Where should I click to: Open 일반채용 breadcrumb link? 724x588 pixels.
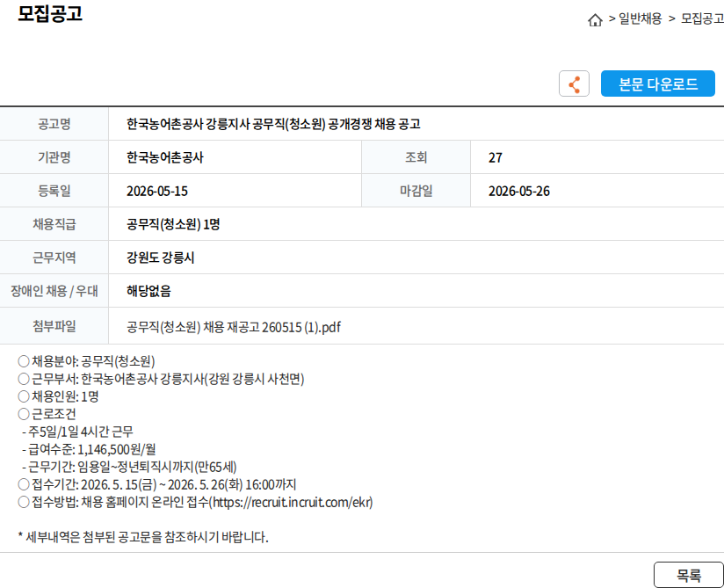[640, 18]
